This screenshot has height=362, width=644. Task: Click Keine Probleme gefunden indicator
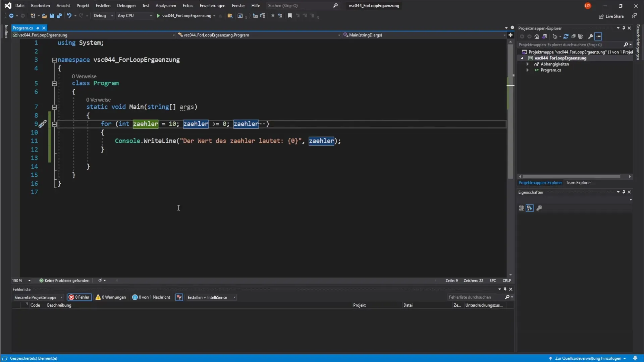pyautogui.click(x=64, y=281)
